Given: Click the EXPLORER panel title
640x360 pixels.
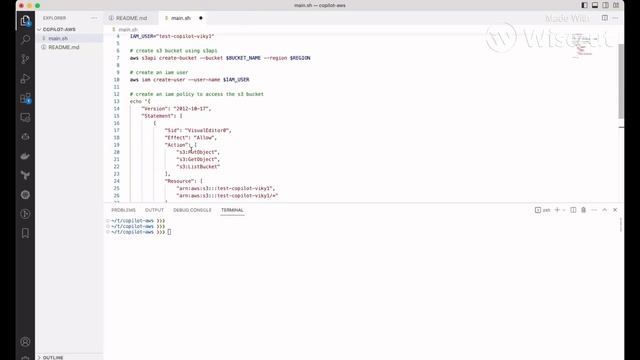Looking at the screenshot, I should point(54,18).
